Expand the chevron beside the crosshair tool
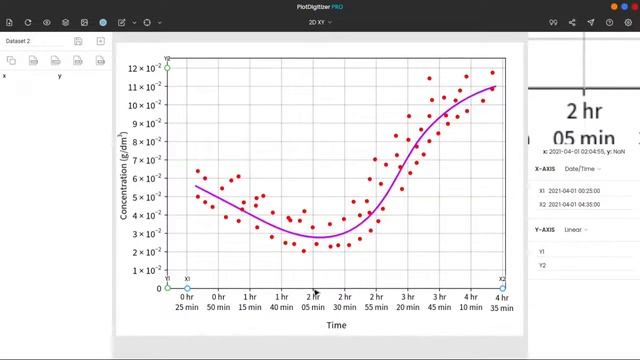Image resolution: width=640 pixels, height=360 pixels. click(160, 23)
